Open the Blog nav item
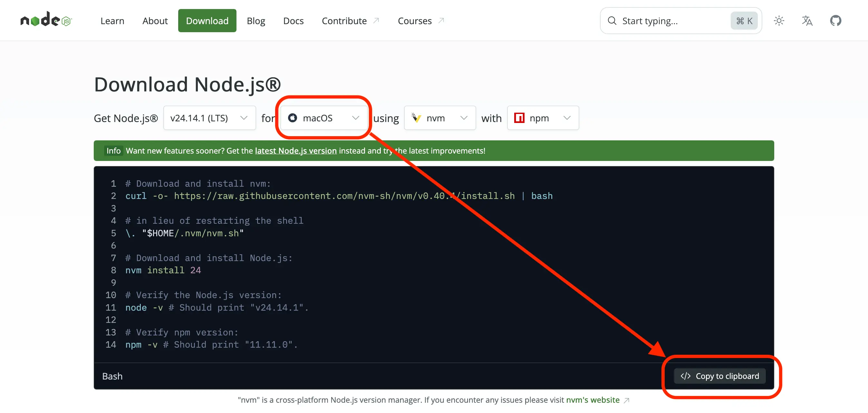The width and height of the screenshot is (868, 413). point(256,21)
